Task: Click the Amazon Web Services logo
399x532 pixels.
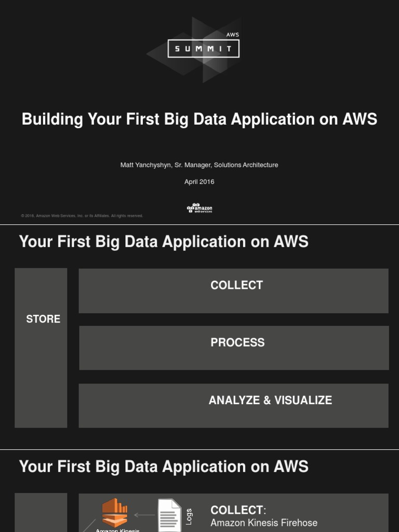Action: 199,208
